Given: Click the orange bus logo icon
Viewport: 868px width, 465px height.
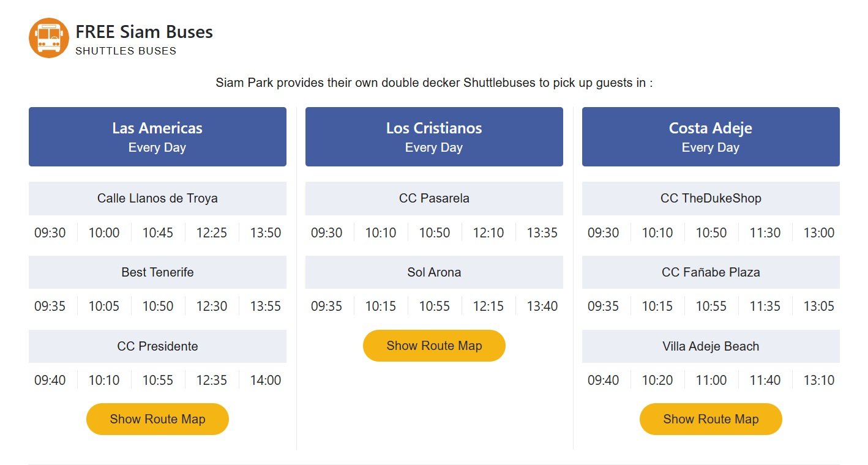Looking at the screenshot, I should [48, 37].
